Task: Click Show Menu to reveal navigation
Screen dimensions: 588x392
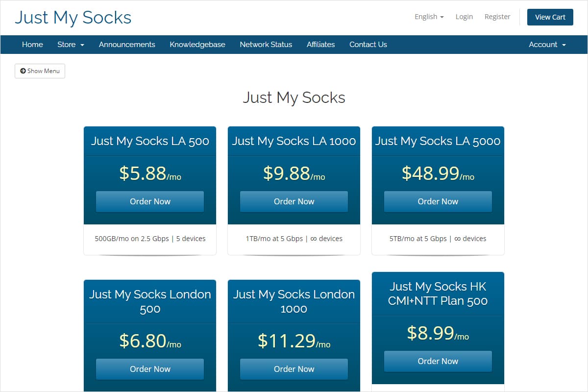Action: [x=40, y=71]
